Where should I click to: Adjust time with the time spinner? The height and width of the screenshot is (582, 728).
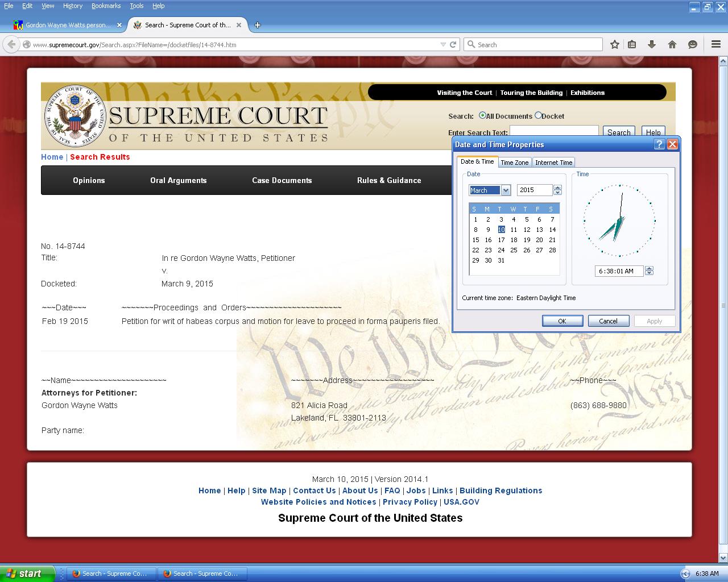(649, 271)
